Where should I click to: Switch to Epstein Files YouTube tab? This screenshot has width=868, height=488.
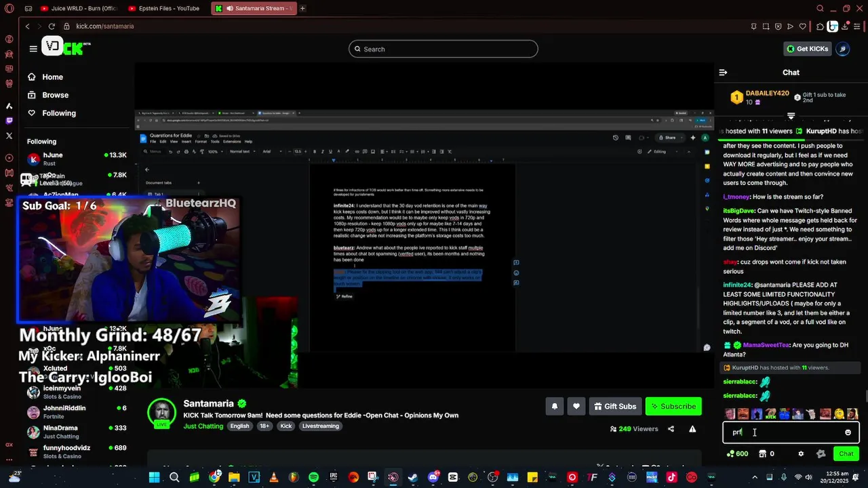pos(165,8)
